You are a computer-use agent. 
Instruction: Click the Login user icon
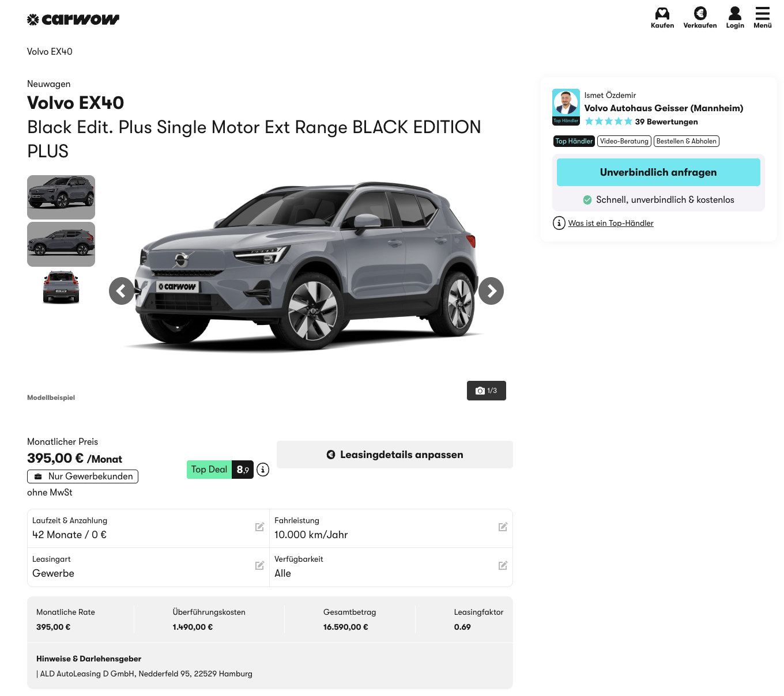[734, 14]
